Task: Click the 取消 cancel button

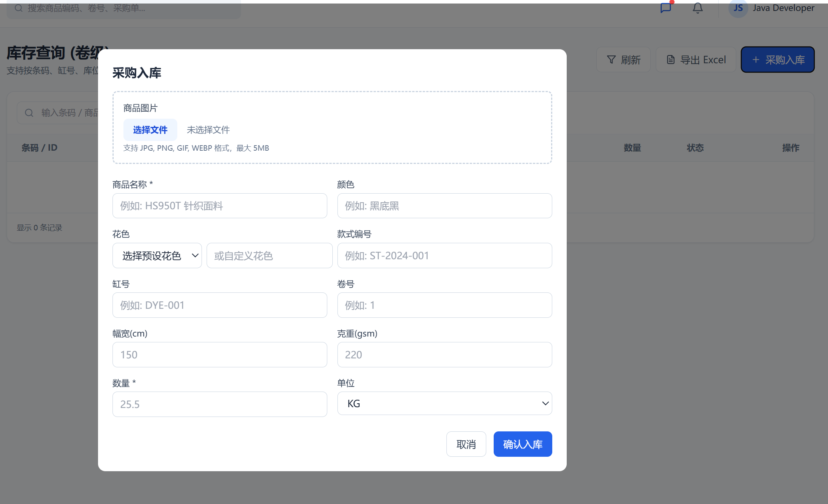Action: 466,444
